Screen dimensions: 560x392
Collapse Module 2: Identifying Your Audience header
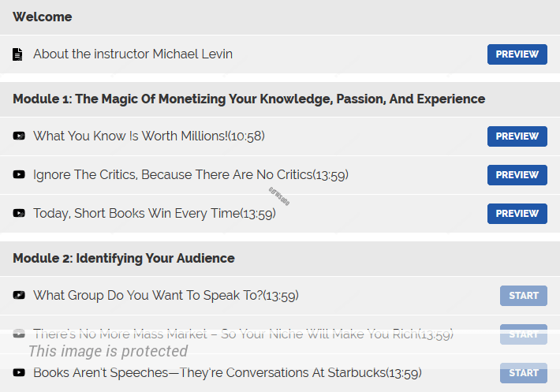coord(124,258)
